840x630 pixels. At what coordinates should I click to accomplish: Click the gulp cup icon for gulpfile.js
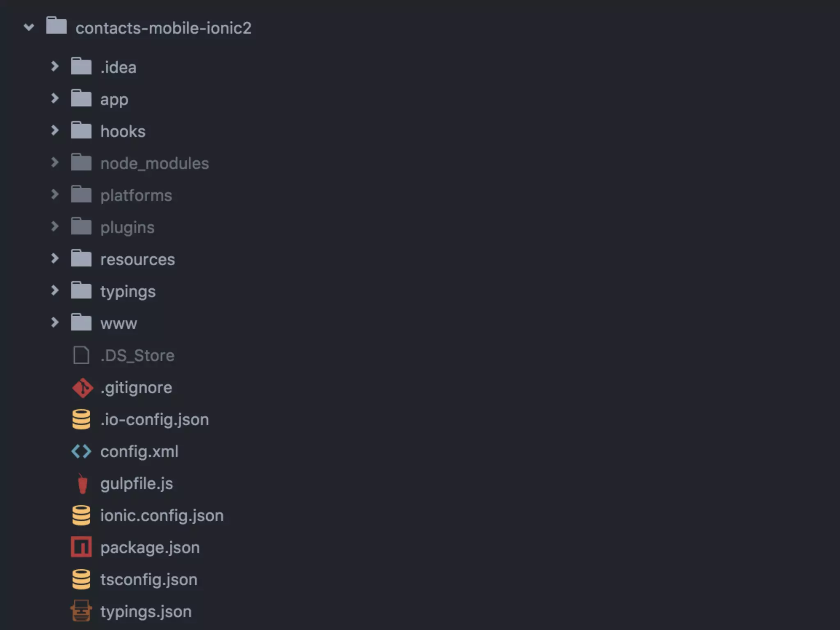(82, 484)
